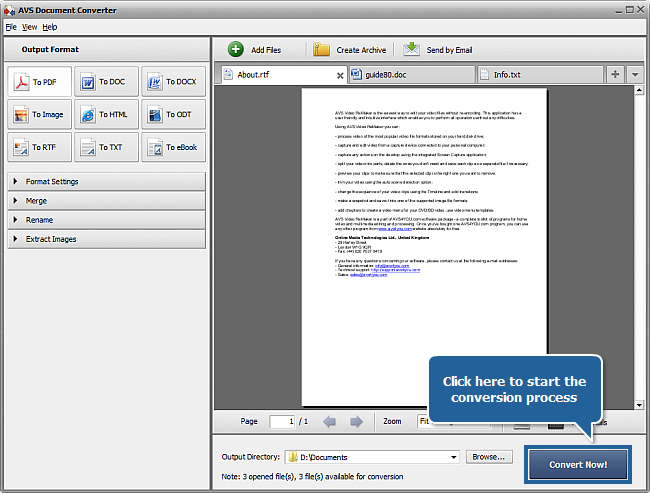This screenshot has height=493, width=650.
Task: Add a new file tab with plus button
Action: [x=615, y=74]
